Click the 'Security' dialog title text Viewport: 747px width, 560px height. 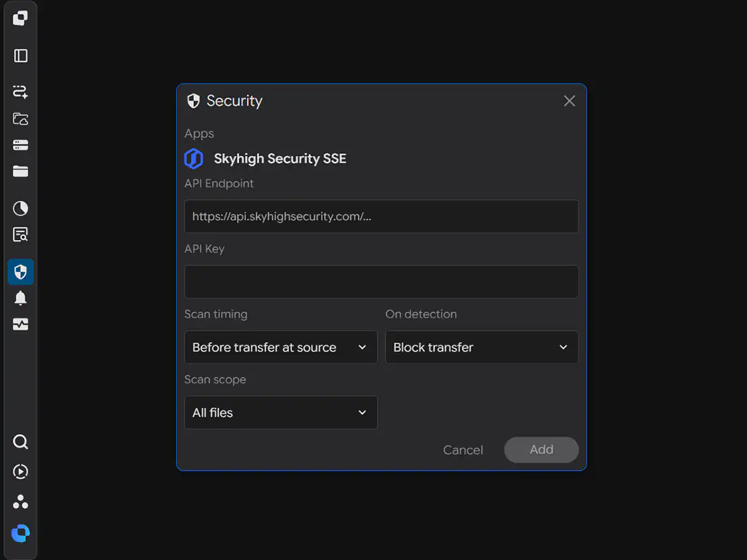[234, 101]
